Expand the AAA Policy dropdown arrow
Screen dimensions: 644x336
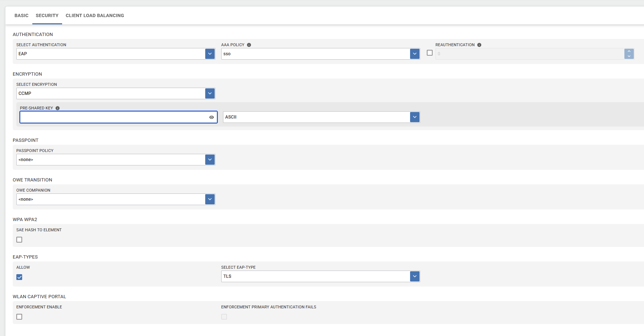click(x=415, y=54)
